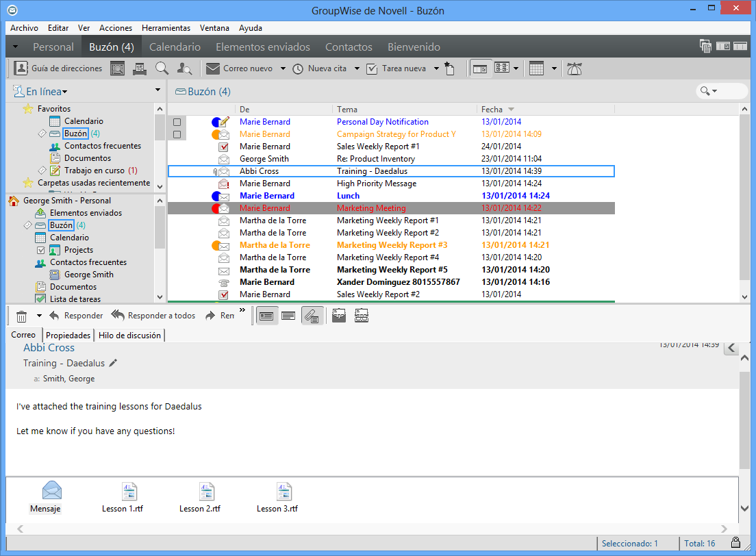756x556 pixels.
Task: Click the print-style icon after attachment toggle
Action: click(x=339, y=316)
